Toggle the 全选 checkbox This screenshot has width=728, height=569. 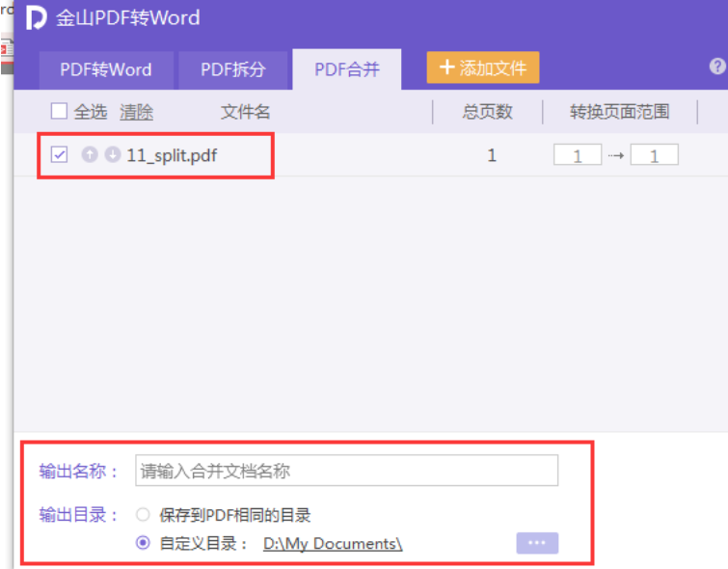tap(59, 112)
